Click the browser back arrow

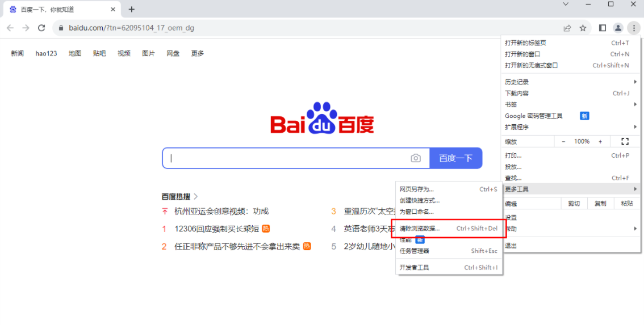(10, 28)
